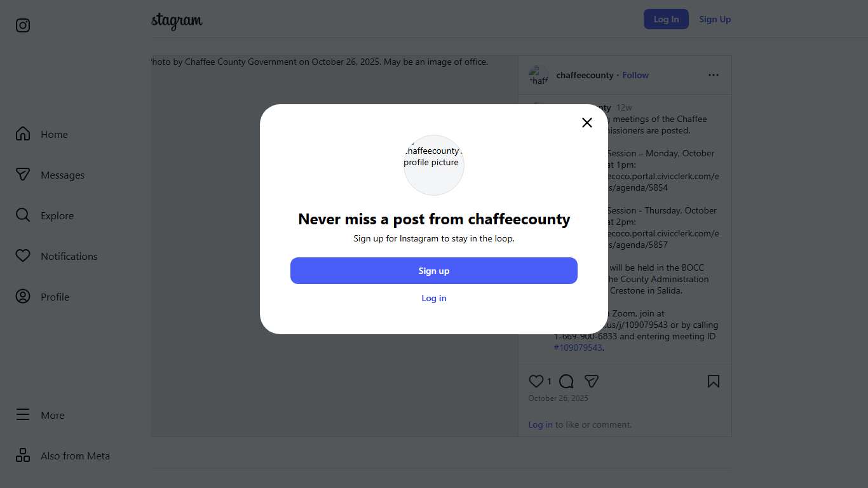Screen dimensions: 868x488
Task: Click the comment bubble icon
Action: tap(566, 381)
